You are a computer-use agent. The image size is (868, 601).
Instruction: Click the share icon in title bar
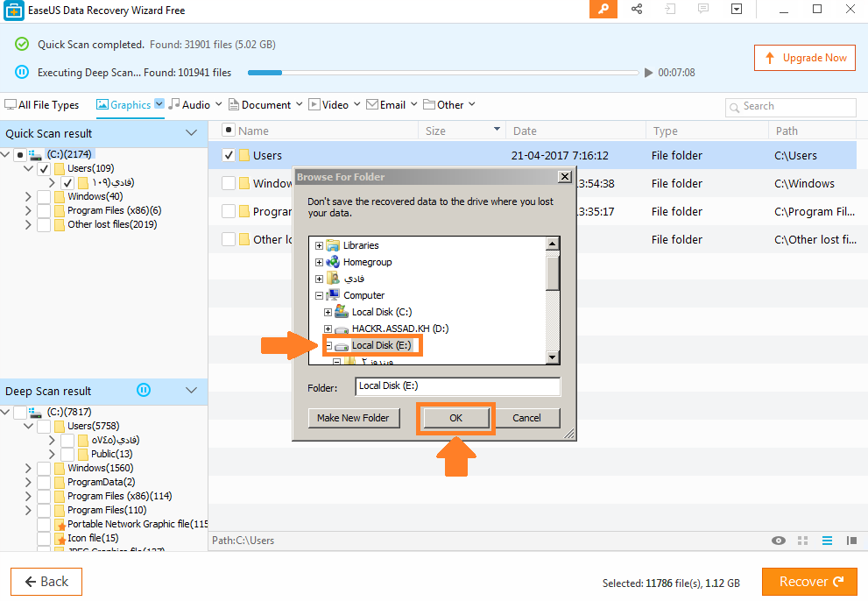637,9
